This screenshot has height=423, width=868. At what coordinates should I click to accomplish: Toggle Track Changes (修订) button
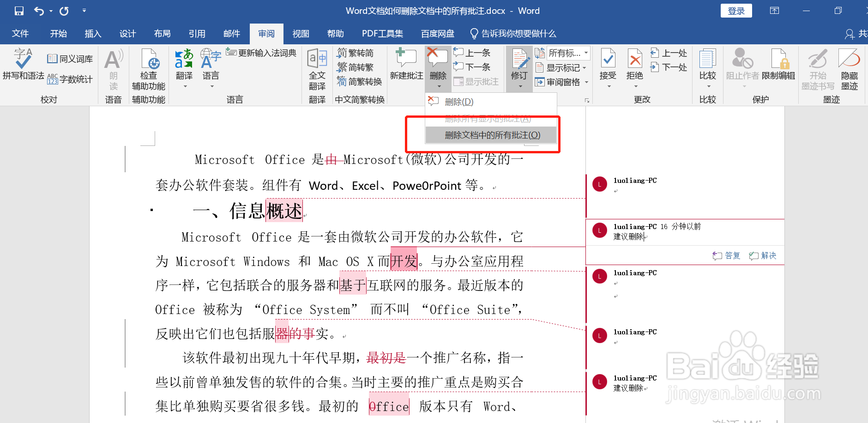[x=519, y=64]
